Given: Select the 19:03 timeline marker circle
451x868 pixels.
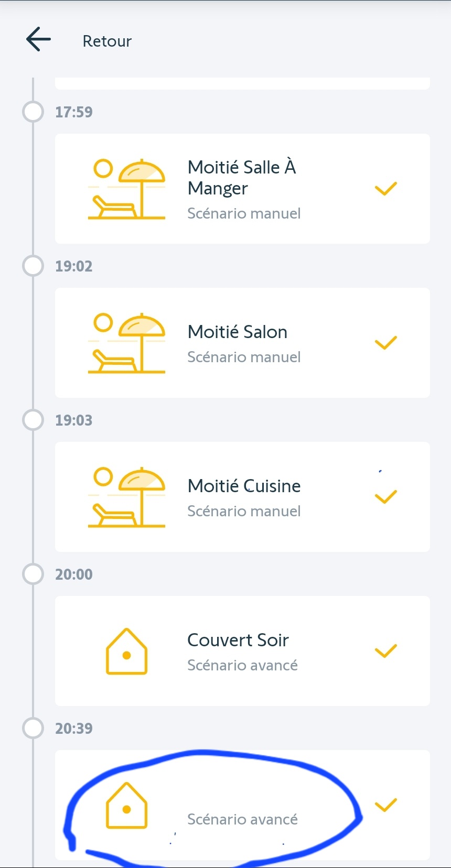Looking at the screenshot, I should pos(33,420).
